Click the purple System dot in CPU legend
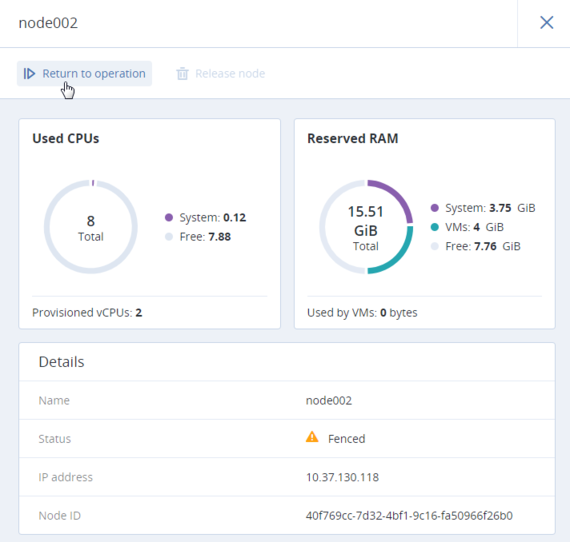 [x=169, y=217]
